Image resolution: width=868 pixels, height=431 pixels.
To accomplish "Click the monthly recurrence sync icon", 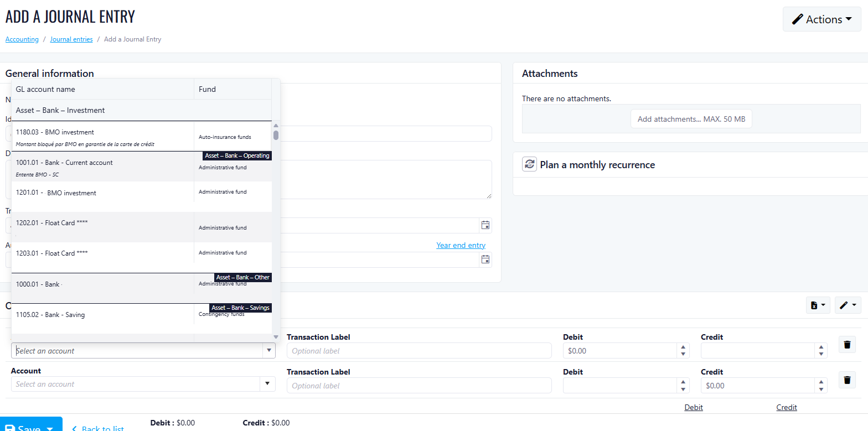I will coord(530,164).
